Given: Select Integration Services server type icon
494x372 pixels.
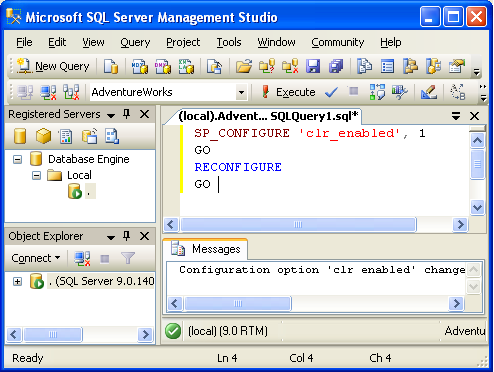Looking at the screenshot, I should pyautogui.click(x=112, y=136).
